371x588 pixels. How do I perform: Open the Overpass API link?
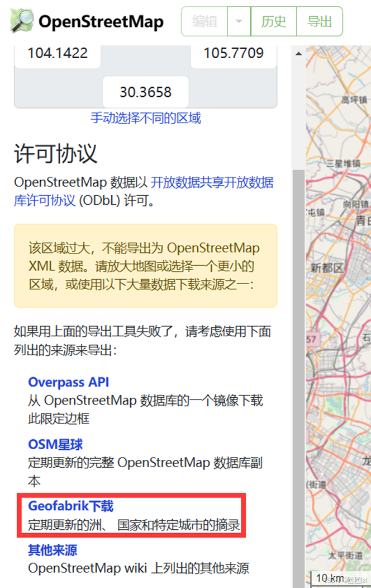click(x=69, y=382)
